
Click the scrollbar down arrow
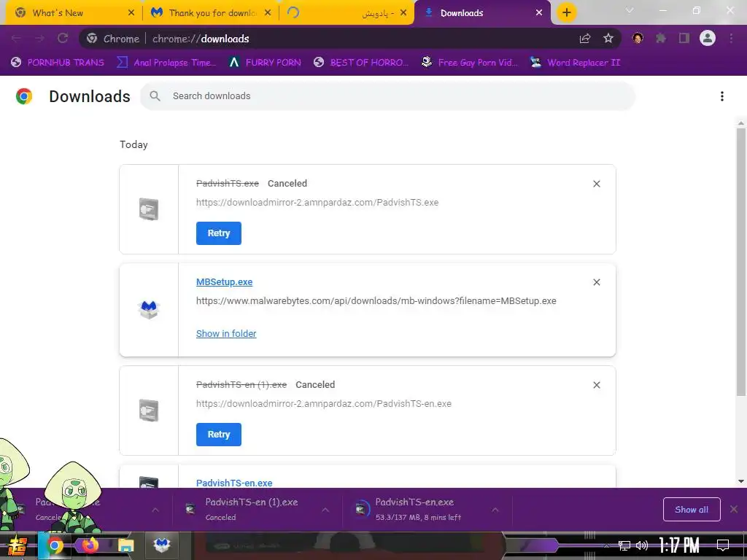[x=741, y=481]
